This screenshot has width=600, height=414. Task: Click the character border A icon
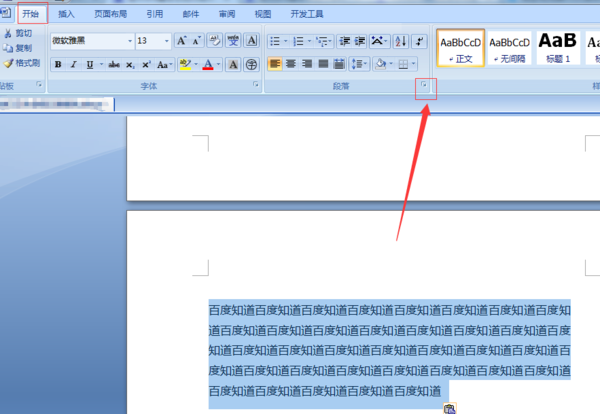tap(251, 41)
